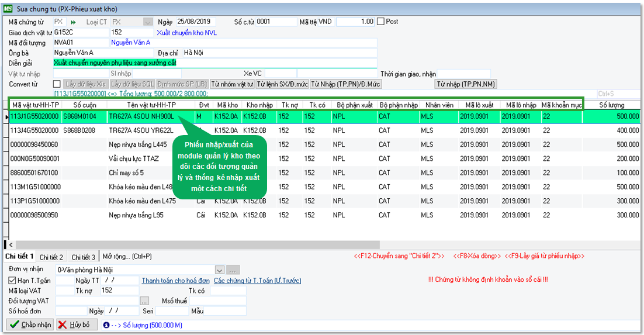
Task: Click the Địa chỉ field Hà Nội
Action: click(x=280, y=53)
